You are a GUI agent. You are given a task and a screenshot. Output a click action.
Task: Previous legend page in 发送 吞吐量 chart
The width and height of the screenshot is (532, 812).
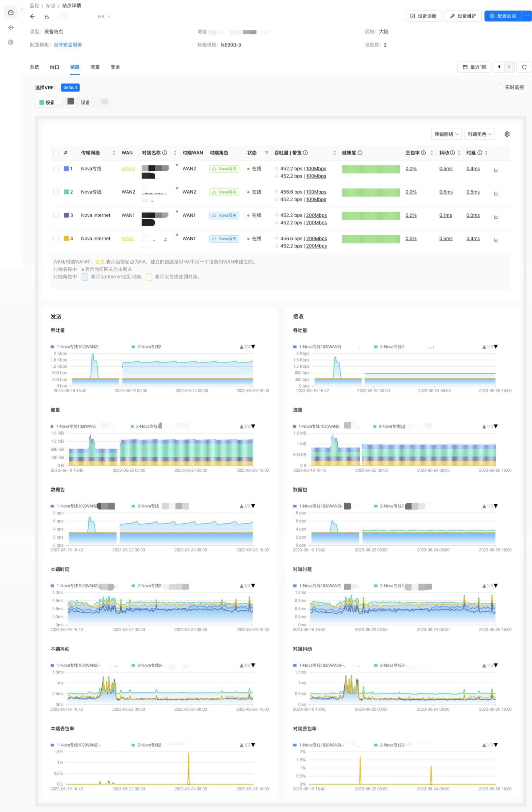[241, 347]
